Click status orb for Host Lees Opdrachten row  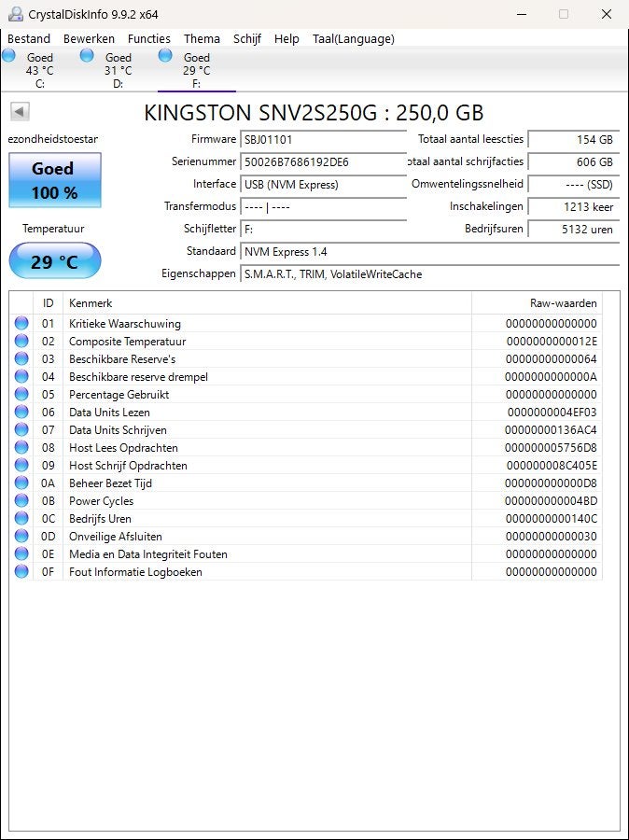pos(21,447)
